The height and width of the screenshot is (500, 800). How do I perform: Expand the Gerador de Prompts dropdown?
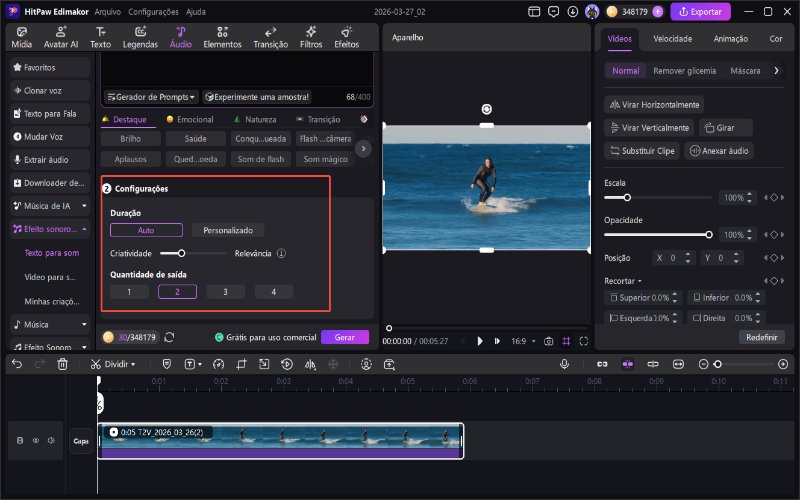[x=151, y=96]
